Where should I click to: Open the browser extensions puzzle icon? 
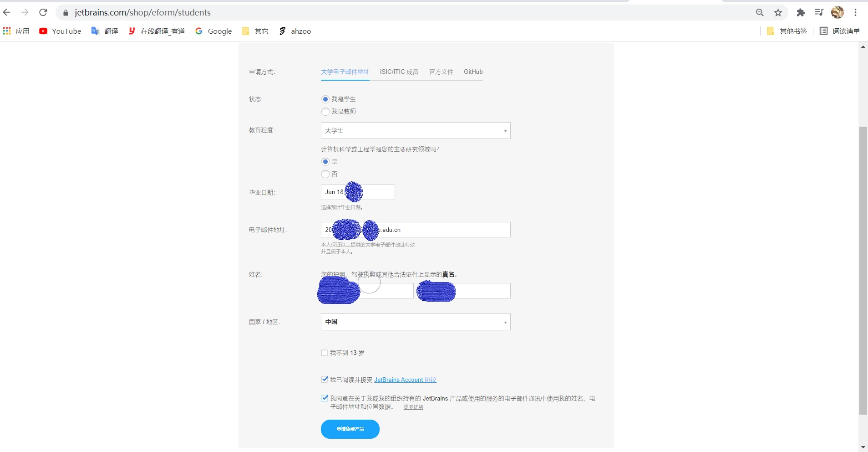[x=801, y=12]
